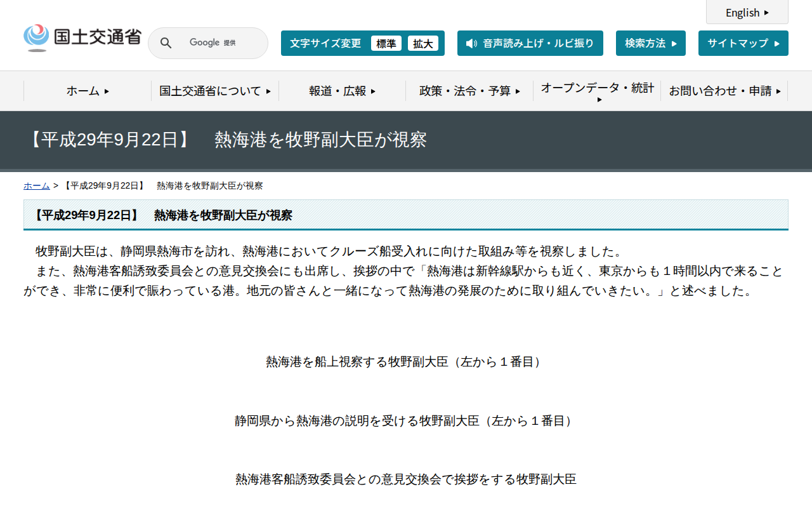The width and height of the screenshot is (812, 508).
Task: Select 標準 text size option
Action: tap(386, 43)
